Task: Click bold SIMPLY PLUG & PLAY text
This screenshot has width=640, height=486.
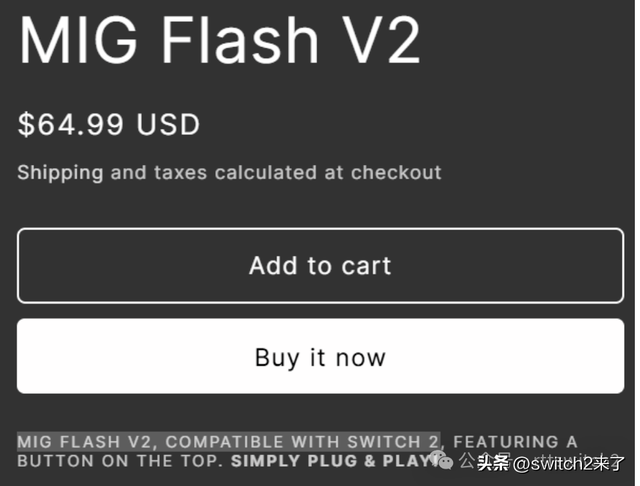Action: [334, 461]
